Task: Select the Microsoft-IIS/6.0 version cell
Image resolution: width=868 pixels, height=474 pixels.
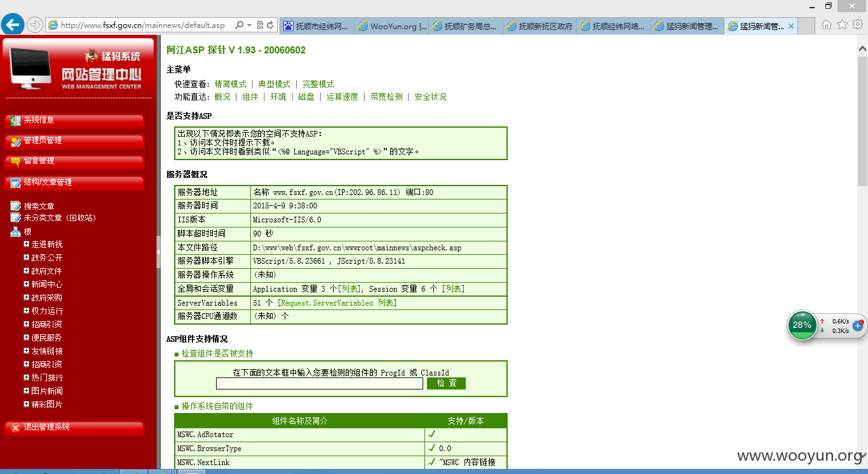Action: [x=379, y=220]
